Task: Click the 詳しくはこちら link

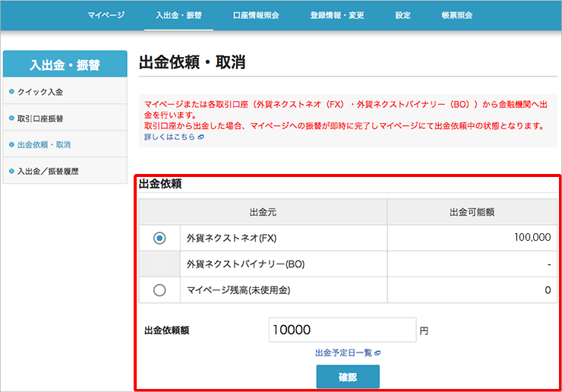Action: 169,138
